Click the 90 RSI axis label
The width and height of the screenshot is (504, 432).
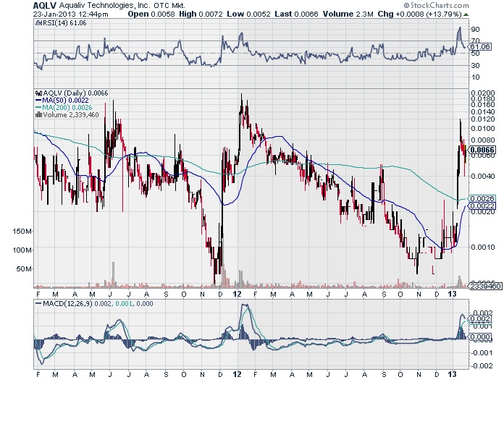(x=475, y=30)
